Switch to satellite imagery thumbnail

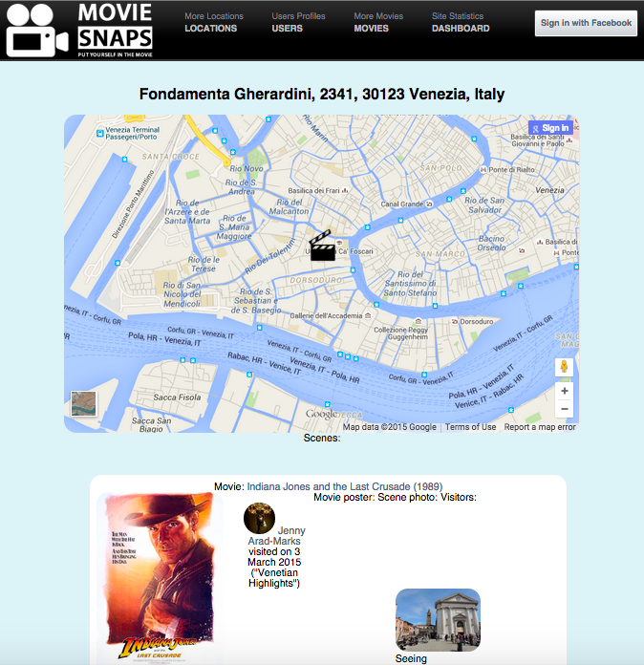(83, 403)
